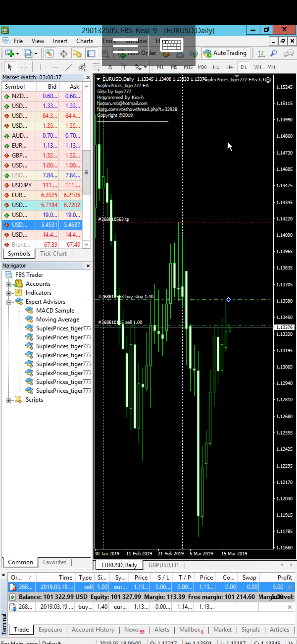This screenshot has height=644, width=297.
Task: Switch chart to H4 timeframe
Action: coord(229,67)
